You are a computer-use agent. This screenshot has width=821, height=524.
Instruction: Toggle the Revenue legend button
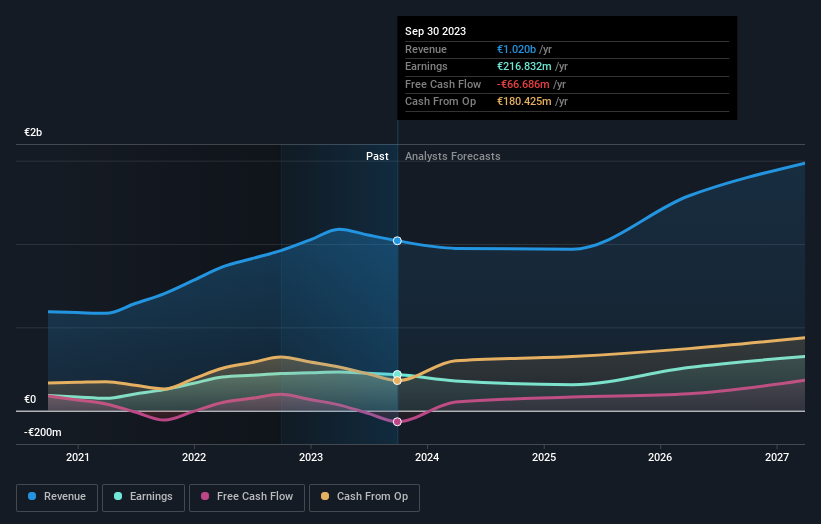[57, 497]
